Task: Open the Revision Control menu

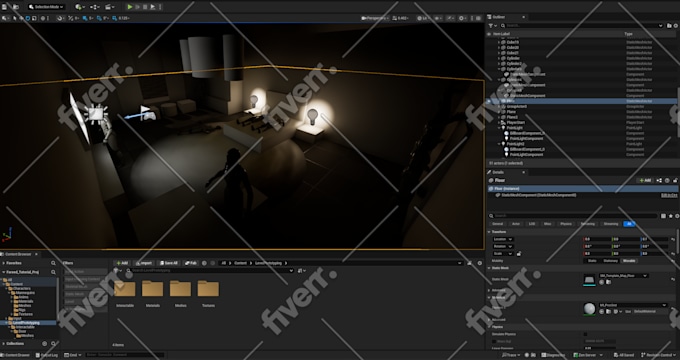Action: (659, 355)
